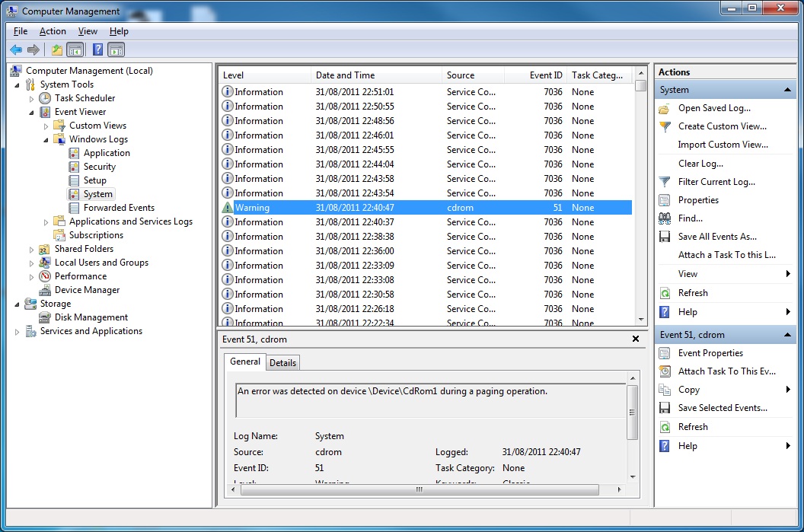
Task: Toggle the Show/Hide Console Tree toolbar icon
Action: point(74,49)
